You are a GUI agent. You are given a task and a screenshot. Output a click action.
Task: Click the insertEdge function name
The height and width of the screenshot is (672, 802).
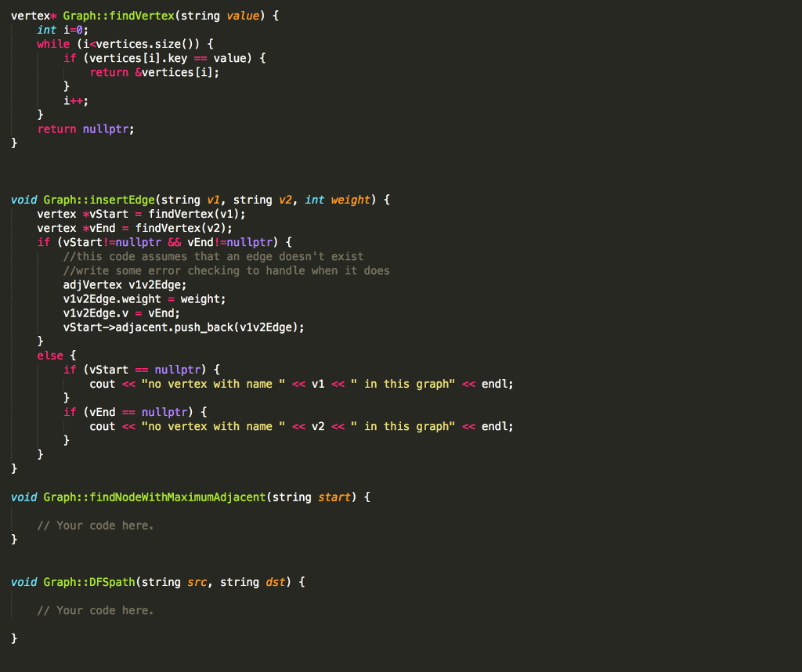[x=122, y=200]
